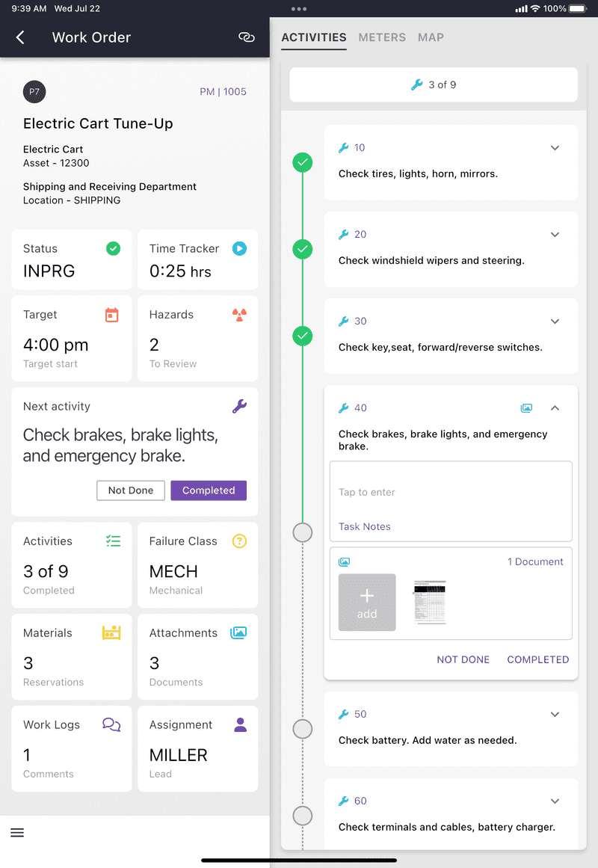The width and height of the screenshot is (598, 868).
Task: Open the attached document thumbnail
Action: point(431,603)
